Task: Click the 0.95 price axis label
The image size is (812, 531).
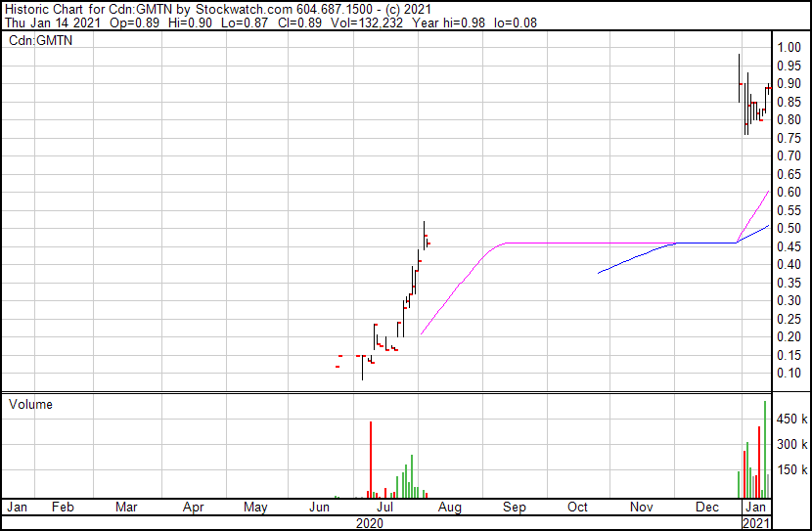Action: (x=789, y=66)
